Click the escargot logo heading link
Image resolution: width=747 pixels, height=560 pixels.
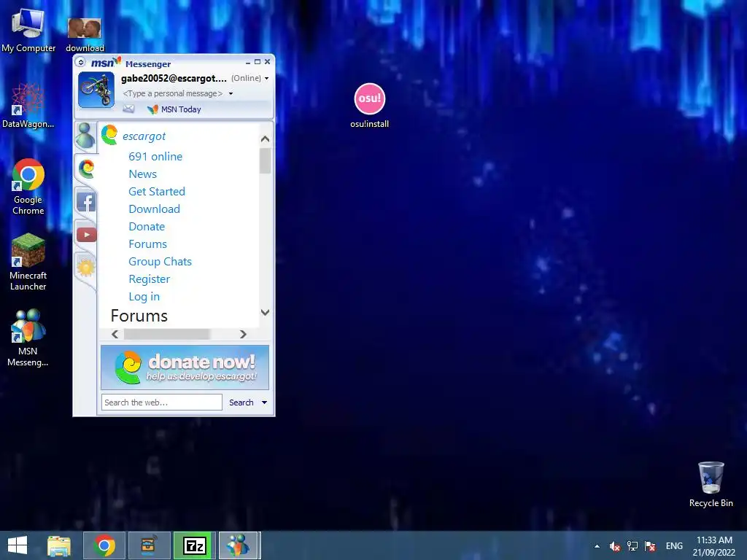coord(134,136)
